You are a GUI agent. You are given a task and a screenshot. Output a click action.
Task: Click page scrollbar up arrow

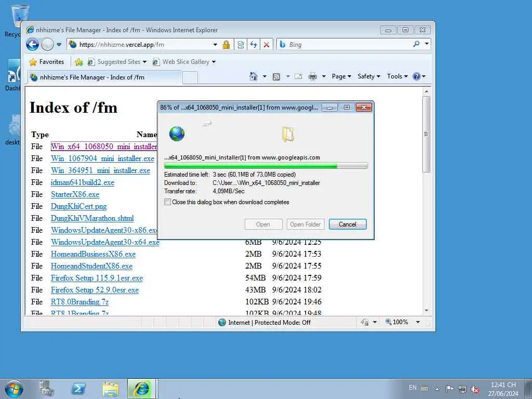[x=427, y=91]
